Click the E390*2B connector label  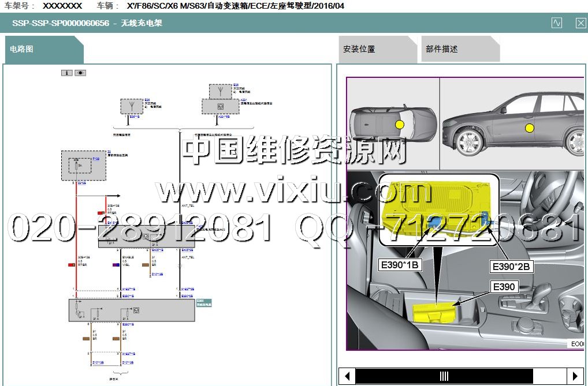tap(510, 266)
